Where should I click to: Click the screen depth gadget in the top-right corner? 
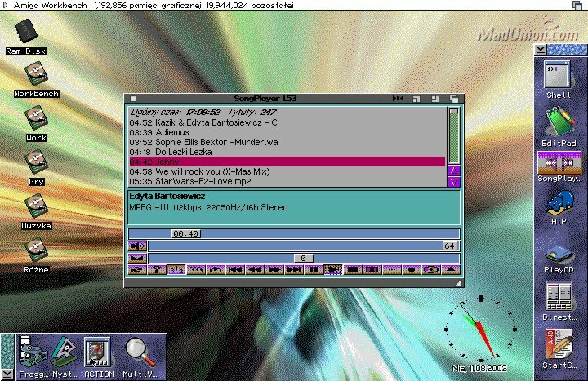point(577,5)
